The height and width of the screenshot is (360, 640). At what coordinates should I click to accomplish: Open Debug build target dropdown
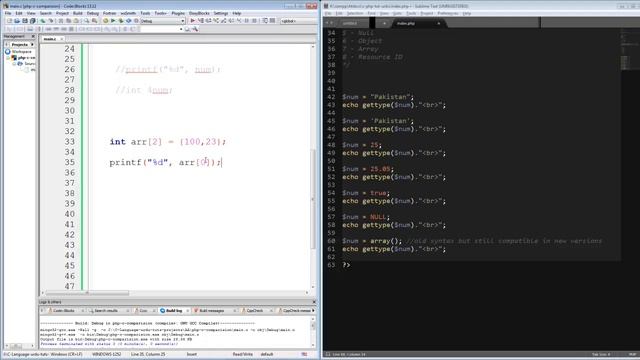163,21
